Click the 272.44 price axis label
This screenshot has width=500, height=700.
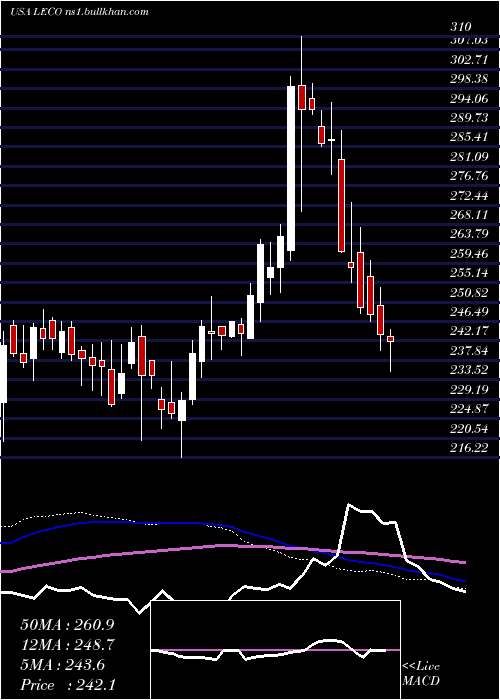[469, 195]
